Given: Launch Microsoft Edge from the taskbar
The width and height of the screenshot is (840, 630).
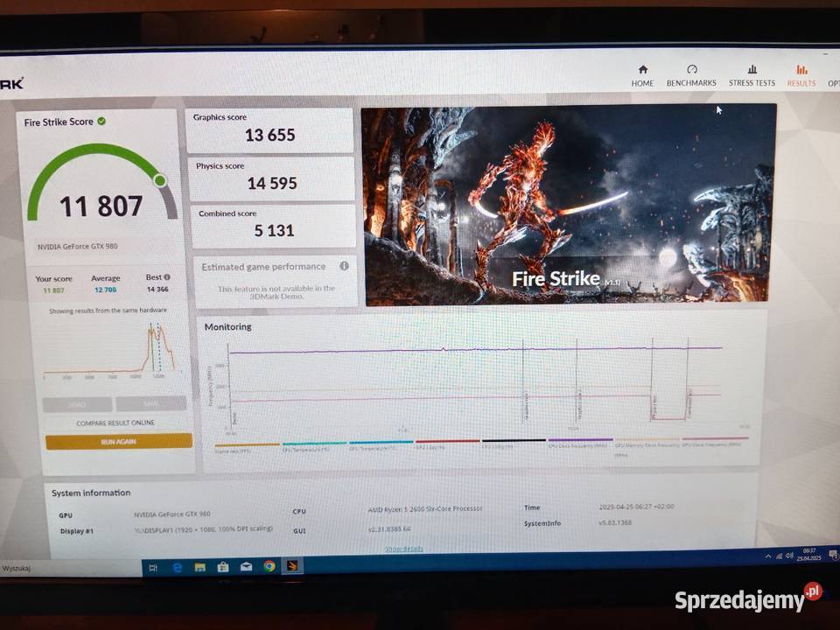Looking at the screenshot, I should [177, 567].
